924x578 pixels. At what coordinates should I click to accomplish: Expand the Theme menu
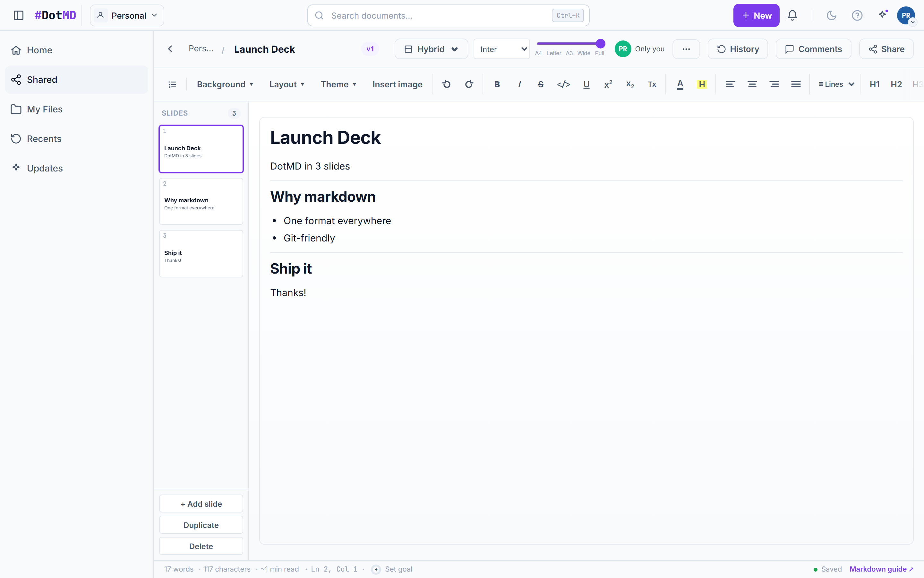tap(338, 84)
